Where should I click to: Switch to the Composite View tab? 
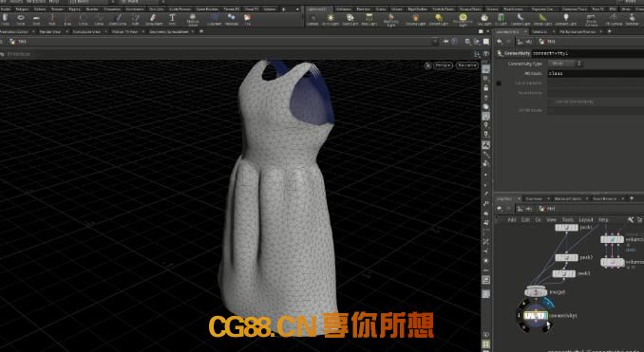[x=87, y=31]
